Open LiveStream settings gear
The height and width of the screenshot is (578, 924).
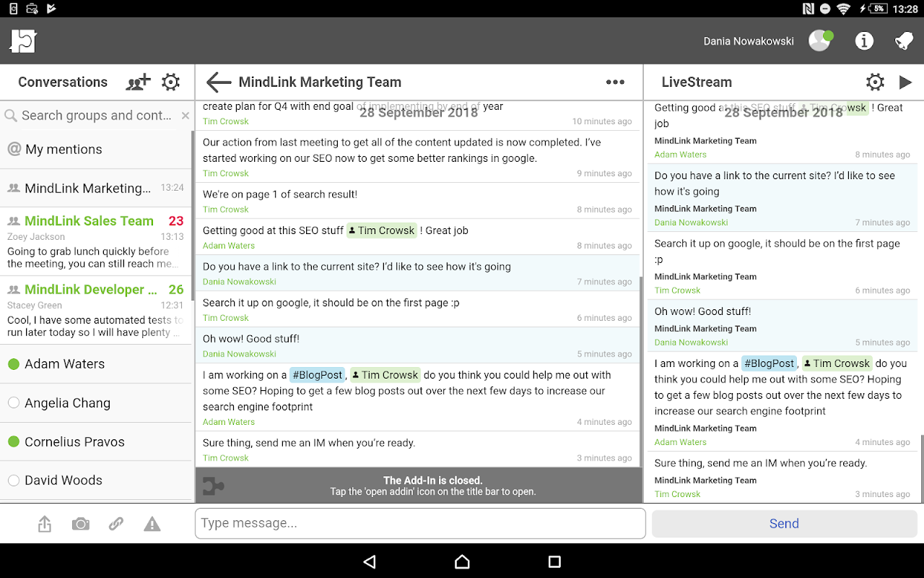click(x=875, y=82)
